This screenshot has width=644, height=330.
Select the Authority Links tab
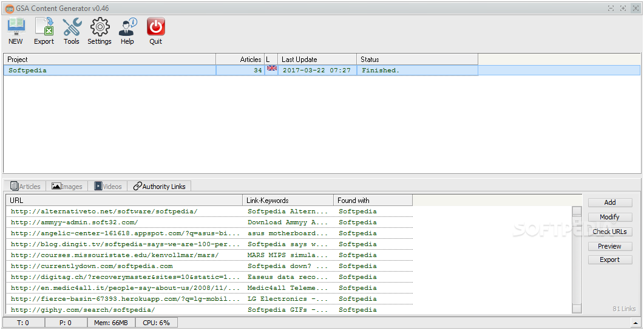pos(160,187)
